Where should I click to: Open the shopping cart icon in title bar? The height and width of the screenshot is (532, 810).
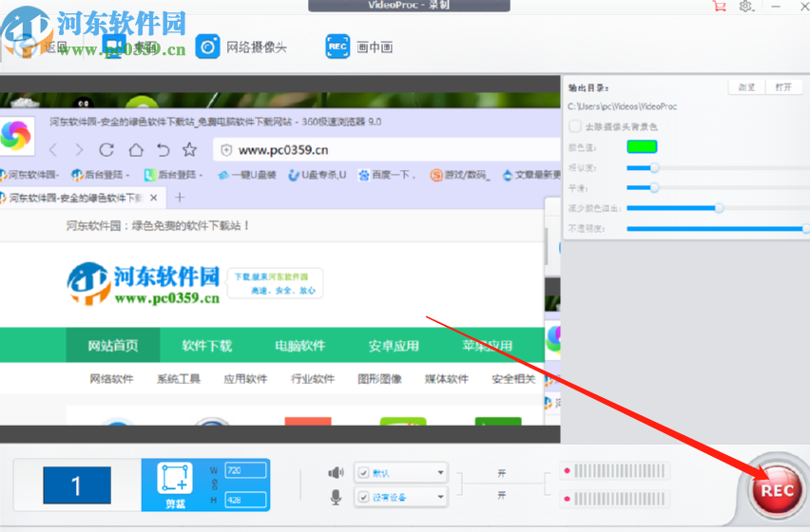pos(719,7)
